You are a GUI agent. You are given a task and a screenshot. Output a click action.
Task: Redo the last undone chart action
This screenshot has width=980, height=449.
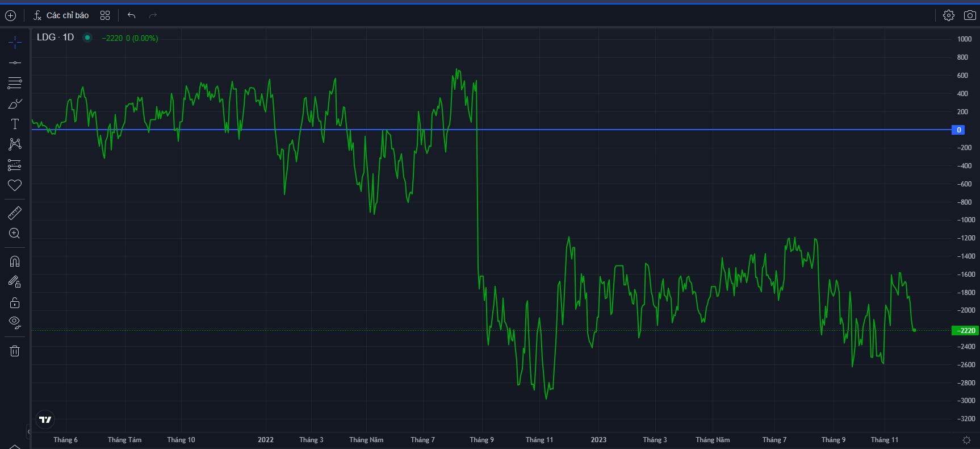pos(152,15)
